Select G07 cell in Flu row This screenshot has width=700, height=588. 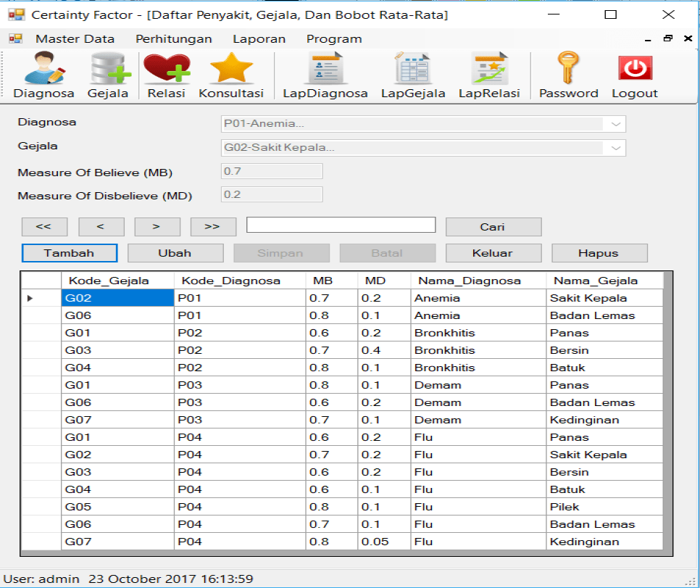pyautogui.click(x=117, y=542)
